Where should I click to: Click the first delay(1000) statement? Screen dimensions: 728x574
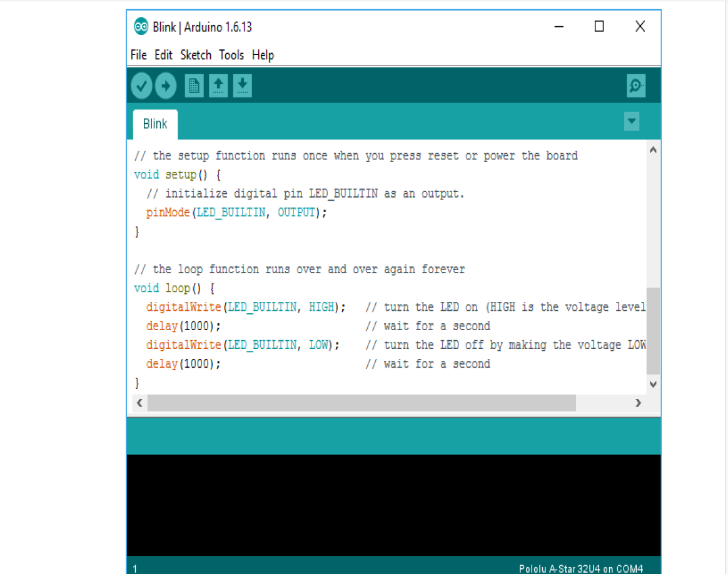183,326
